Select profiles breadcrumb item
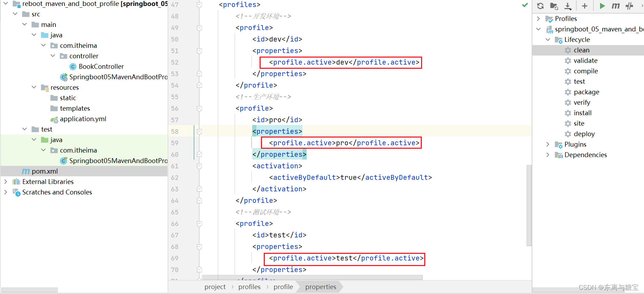This screenshot has width=644, height=294. 249,287
